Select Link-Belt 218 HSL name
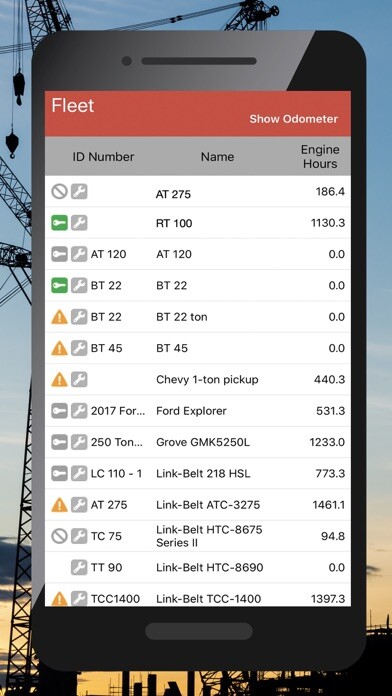The image size is (392, 696). point(203,474)
